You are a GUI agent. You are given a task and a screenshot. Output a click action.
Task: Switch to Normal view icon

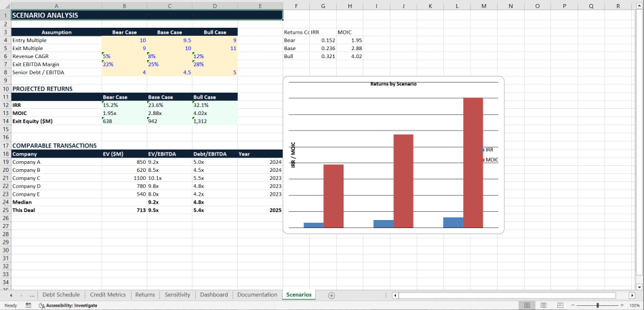click(x=527, y=305)
